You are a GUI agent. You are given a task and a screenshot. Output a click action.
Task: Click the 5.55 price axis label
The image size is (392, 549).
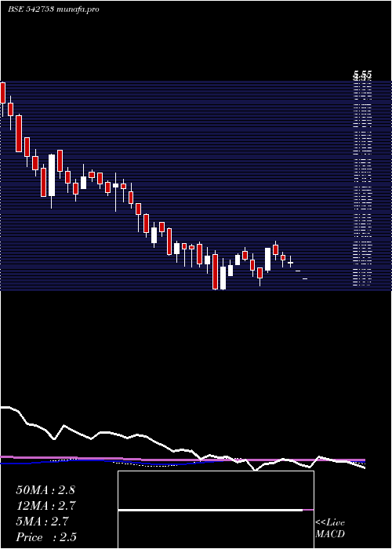tap(362, 75)
